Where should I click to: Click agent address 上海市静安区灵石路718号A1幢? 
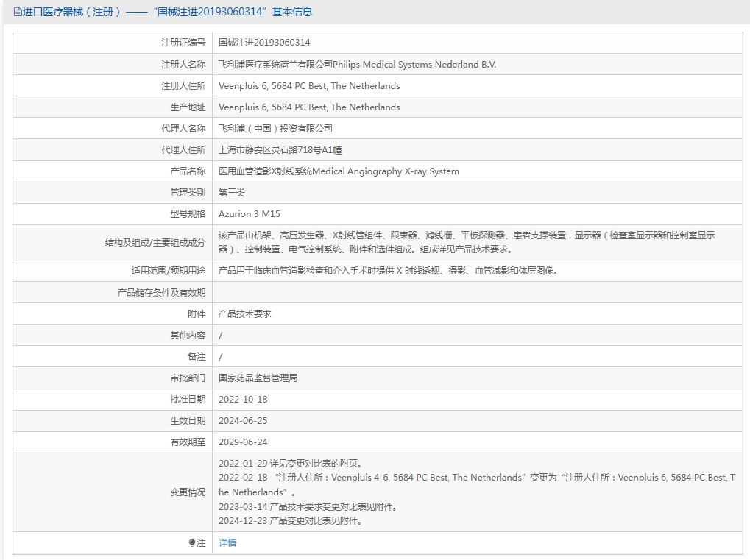point(280,149)
